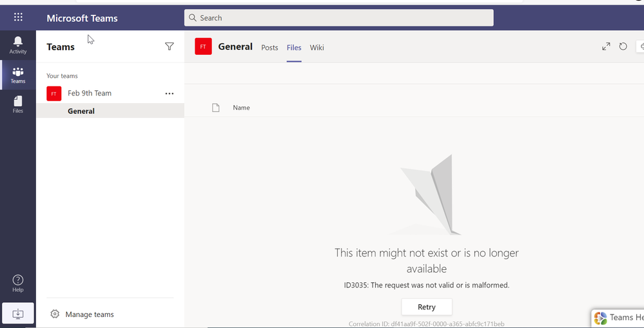Open the Wiki tab

pyautogui.click(x=317, y=48)
